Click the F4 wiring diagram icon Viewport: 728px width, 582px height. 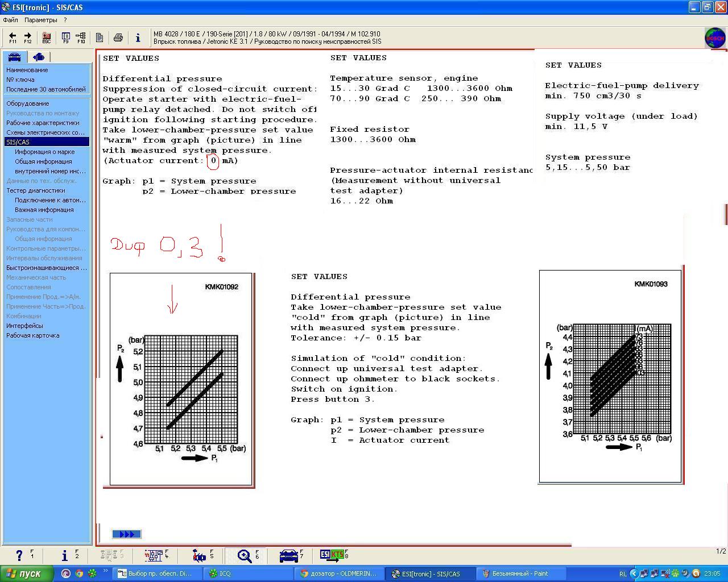[x=154, y=555]
